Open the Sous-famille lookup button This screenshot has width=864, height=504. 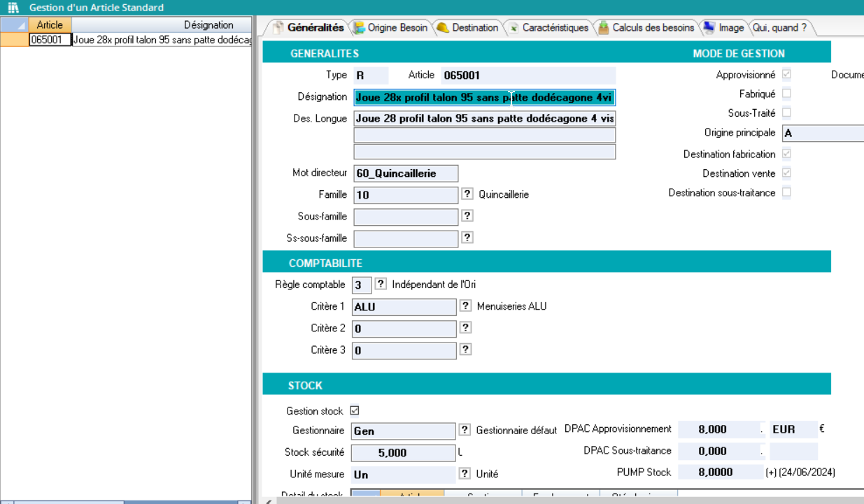click(467, 216)
